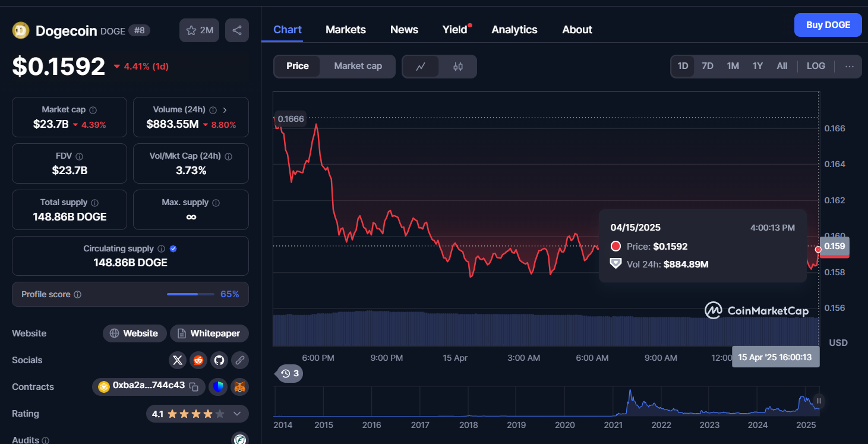
Task: Show Audits info icon
Action: (46, 440)
